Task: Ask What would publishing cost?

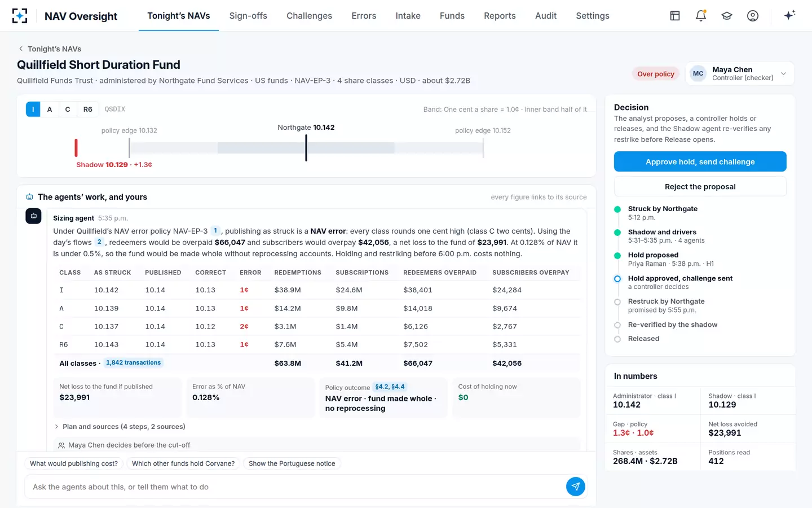Action: pyautogui.click(x=74, y=463)
